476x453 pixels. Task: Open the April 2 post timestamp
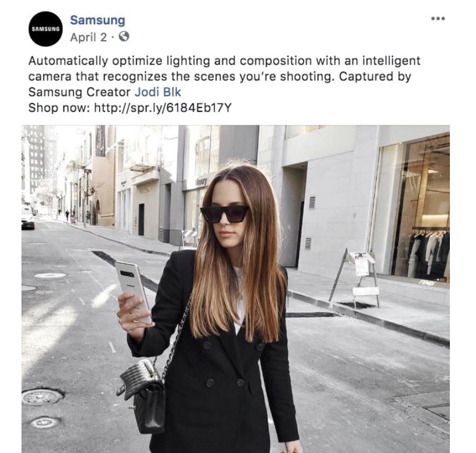(x=89, y=37)
